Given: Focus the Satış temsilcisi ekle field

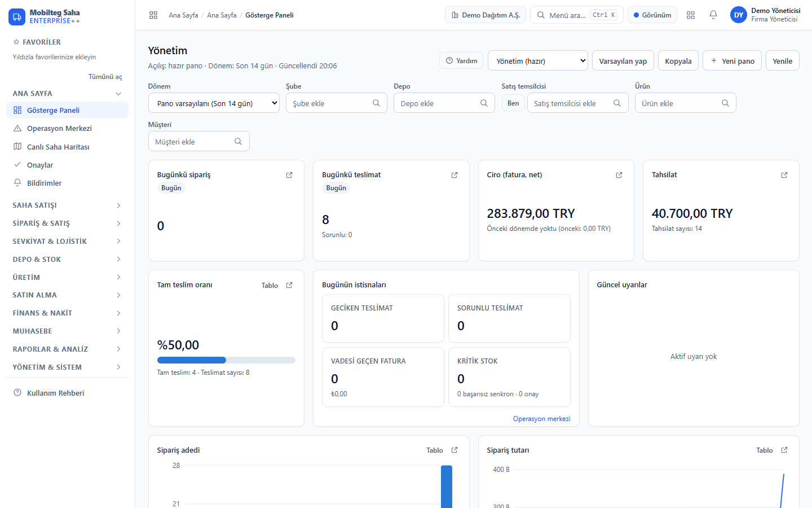Looking at the screenshot, I should click(x=577, y=103).
